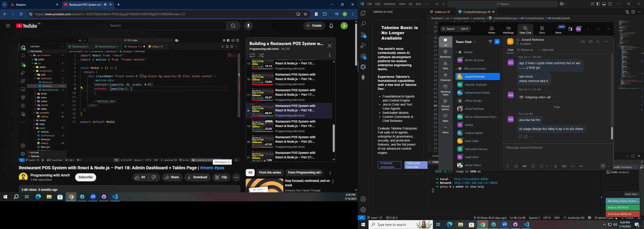This screenshot has width=644, height=229.
Task: Open the Resources tab in Zoom chat
Action: click(525, 50)
